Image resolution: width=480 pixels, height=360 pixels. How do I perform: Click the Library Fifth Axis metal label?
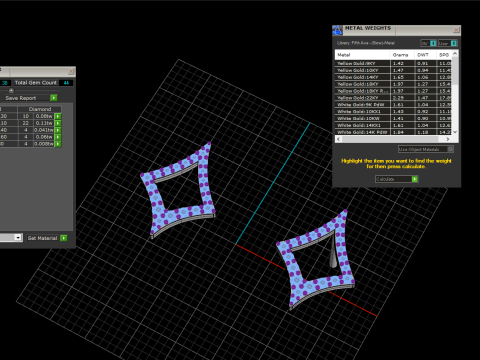click(366, 43)
